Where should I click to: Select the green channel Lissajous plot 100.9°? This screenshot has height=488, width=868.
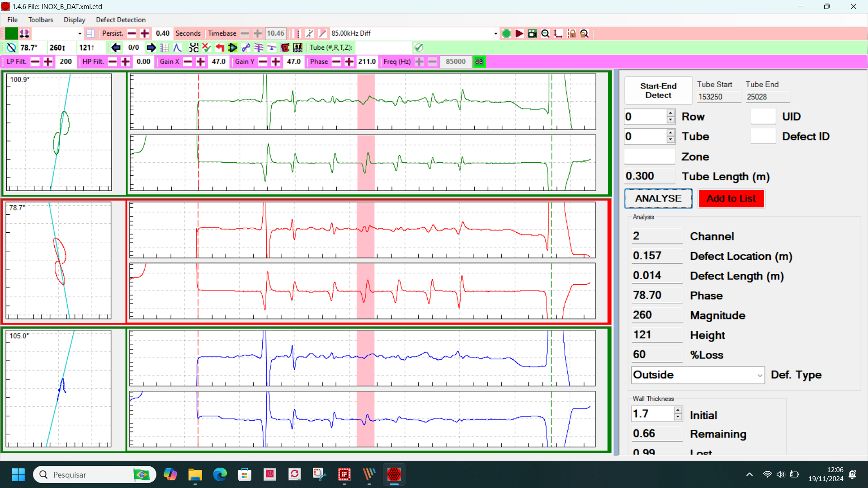pos(59,132)
